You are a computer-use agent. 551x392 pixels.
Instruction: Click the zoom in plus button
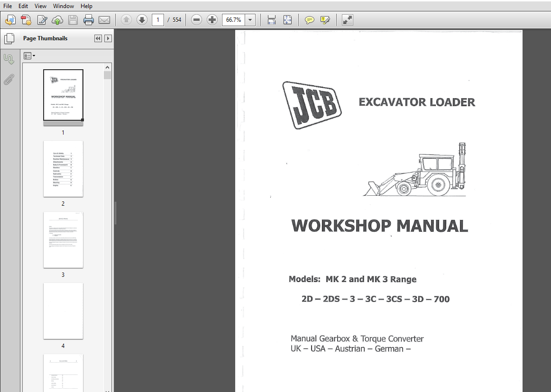tap(212, 20)
